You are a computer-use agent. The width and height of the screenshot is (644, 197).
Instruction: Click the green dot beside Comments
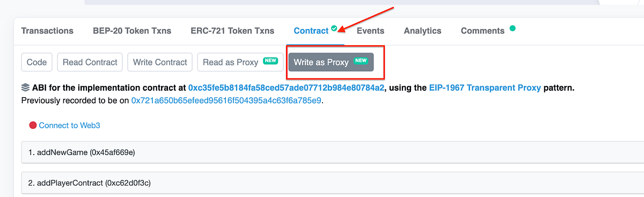tap(513, 28)
